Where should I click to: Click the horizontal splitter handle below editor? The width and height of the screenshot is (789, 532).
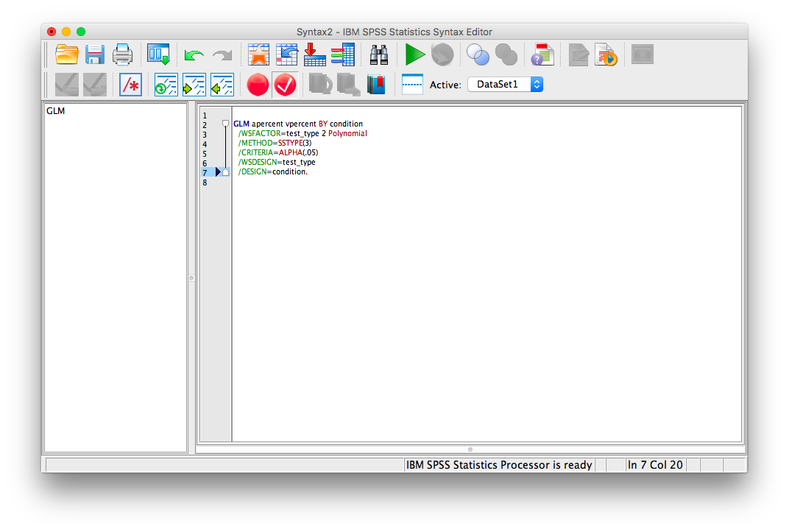pos(470,450)
